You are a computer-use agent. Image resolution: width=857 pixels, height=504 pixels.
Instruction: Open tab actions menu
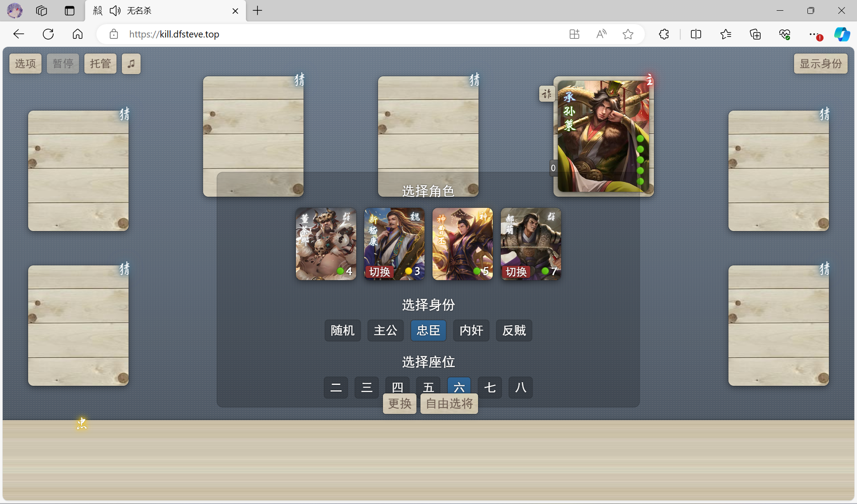pyautogui.click(x=70, y=11)
